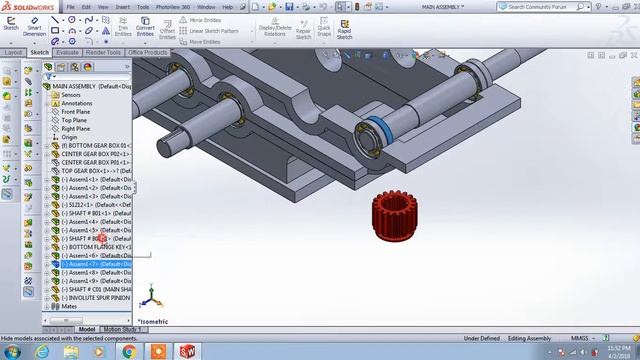Select Top Plane in the tree
Screen dimensions: 640x360
pyautogui.click(x=74, y=120)
